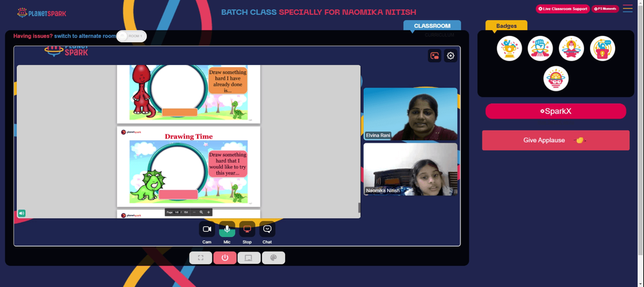Select the podium speaker badge
Image resolution: width=644 pixels, height=287 pixels.
tap(603, 48)
